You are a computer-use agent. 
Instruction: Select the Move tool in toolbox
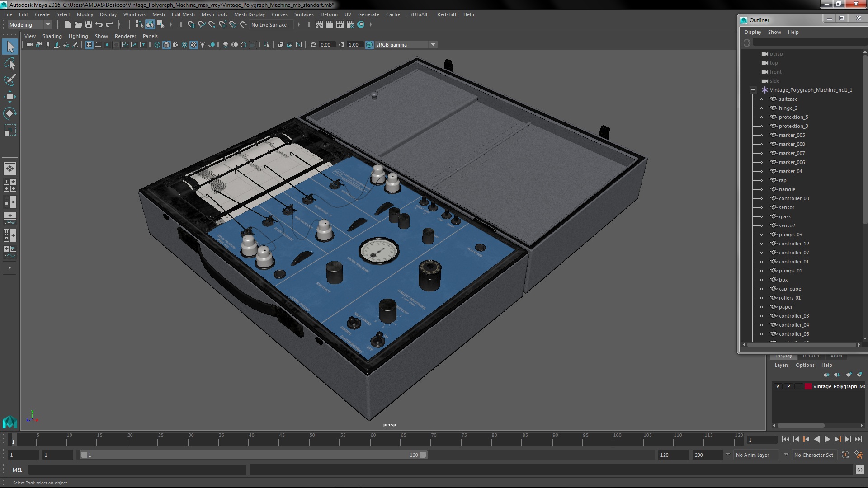click(9, 97)
